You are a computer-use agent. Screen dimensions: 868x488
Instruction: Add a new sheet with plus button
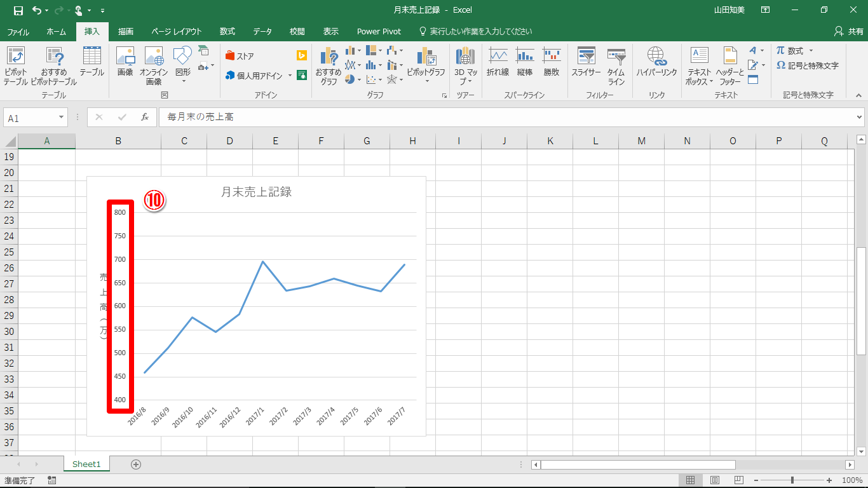pyautogui.click(x=135, y=464)
